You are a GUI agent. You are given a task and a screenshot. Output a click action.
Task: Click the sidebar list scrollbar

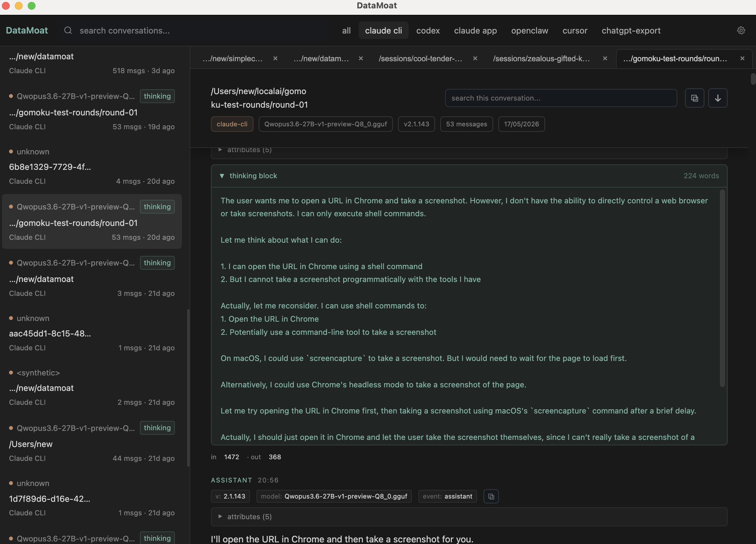pyautogui.click(x=188, y=388)
